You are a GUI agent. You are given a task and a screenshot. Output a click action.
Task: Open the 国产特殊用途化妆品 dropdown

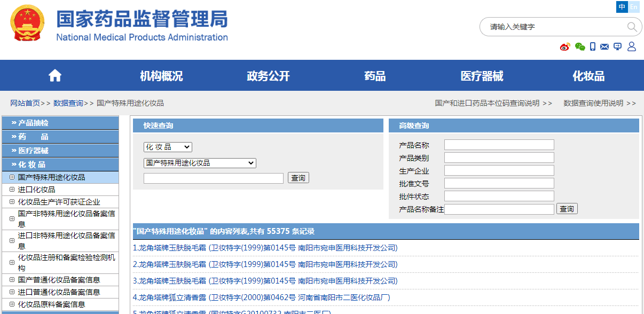tap(200, 163)
